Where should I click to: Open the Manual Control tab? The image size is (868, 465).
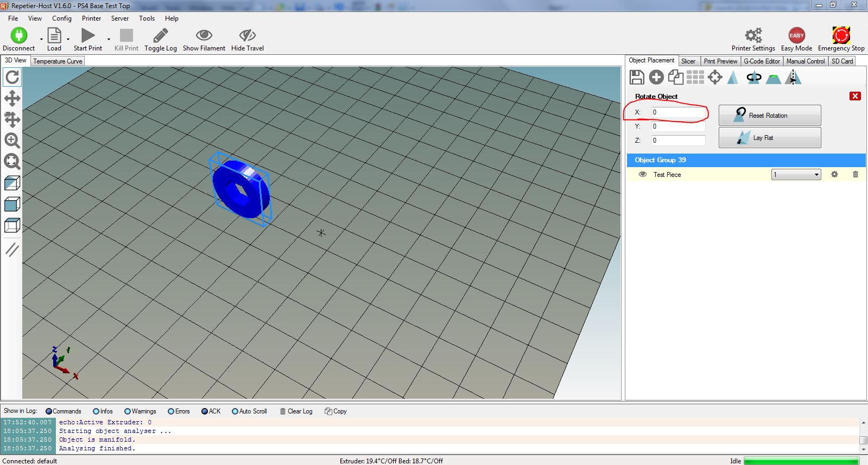(x=806, y=61)
